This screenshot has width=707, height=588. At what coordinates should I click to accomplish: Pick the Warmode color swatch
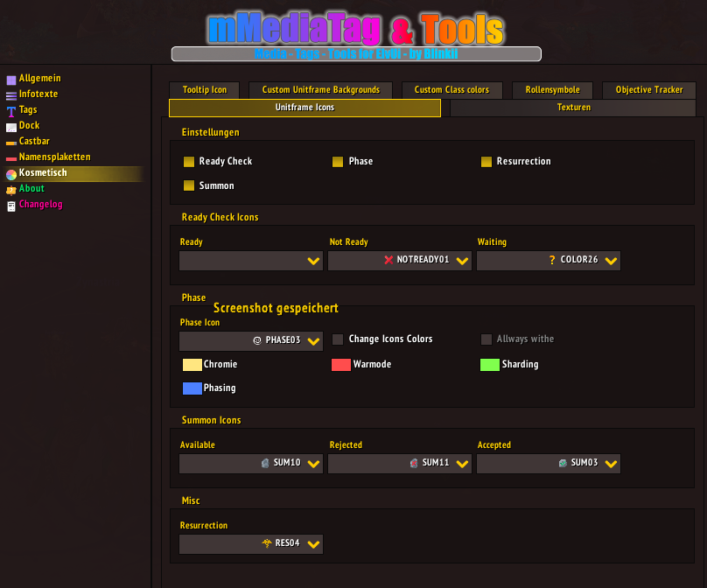pos(341,365)
